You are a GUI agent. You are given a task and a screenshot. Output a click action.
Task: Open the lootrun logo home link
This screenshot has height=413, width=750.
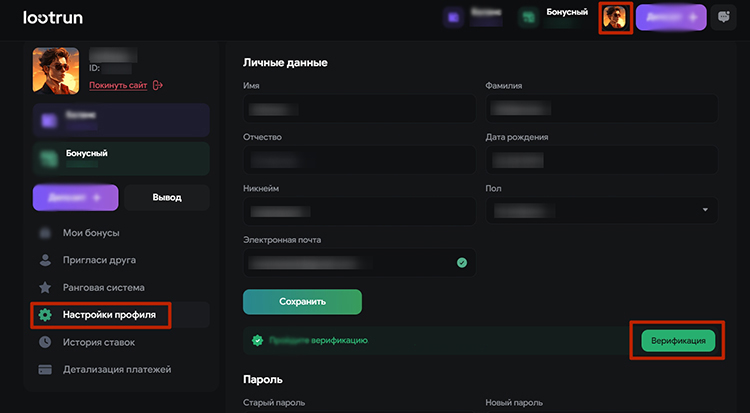(53, 18)
